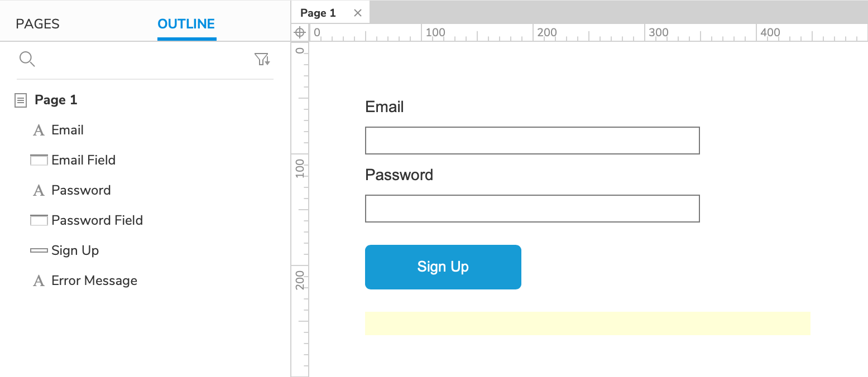Click the Email label text widget icon

[39, 130]
